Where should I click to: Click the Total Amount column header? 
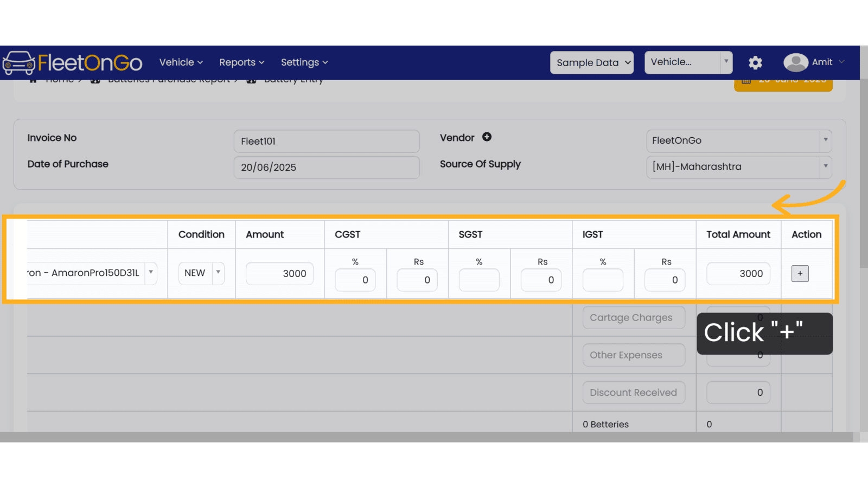[x=738, y=234]
